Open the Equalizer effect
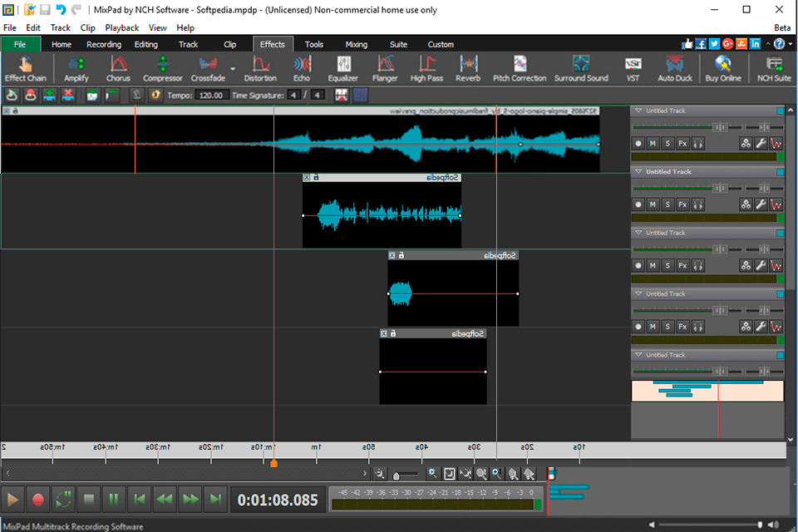 click(342, 68)
